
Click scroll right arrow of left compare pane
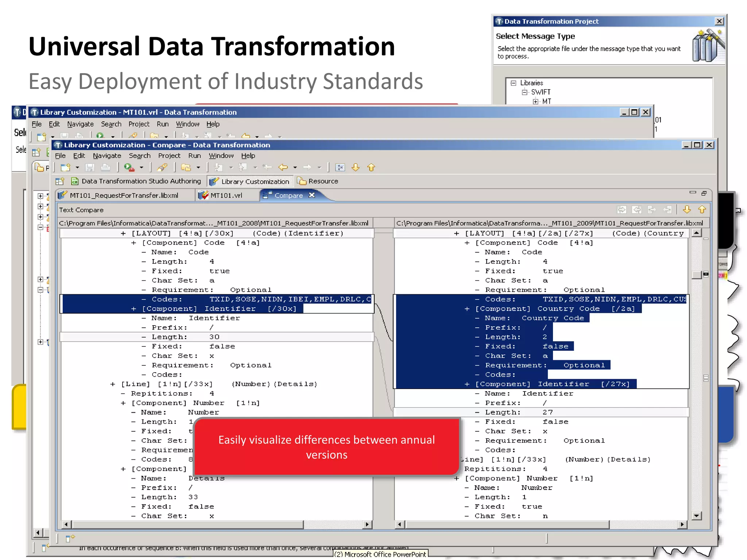coord(367,525)
